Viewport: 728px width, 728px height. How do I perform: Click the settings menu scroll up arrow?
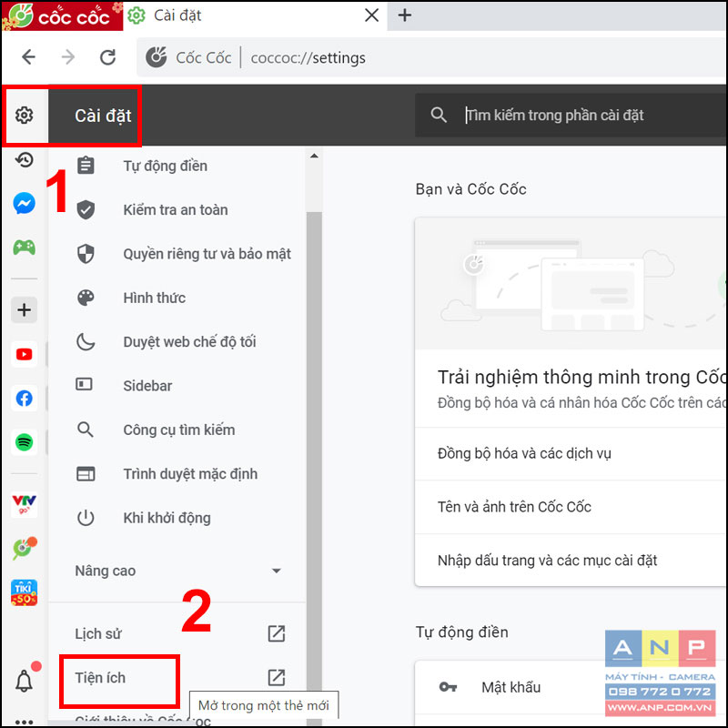(x=314, y=156)
